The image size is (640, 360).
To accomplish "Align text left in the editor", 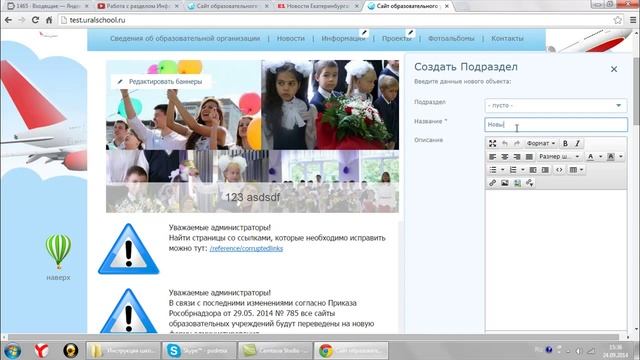I will (493, 157).
